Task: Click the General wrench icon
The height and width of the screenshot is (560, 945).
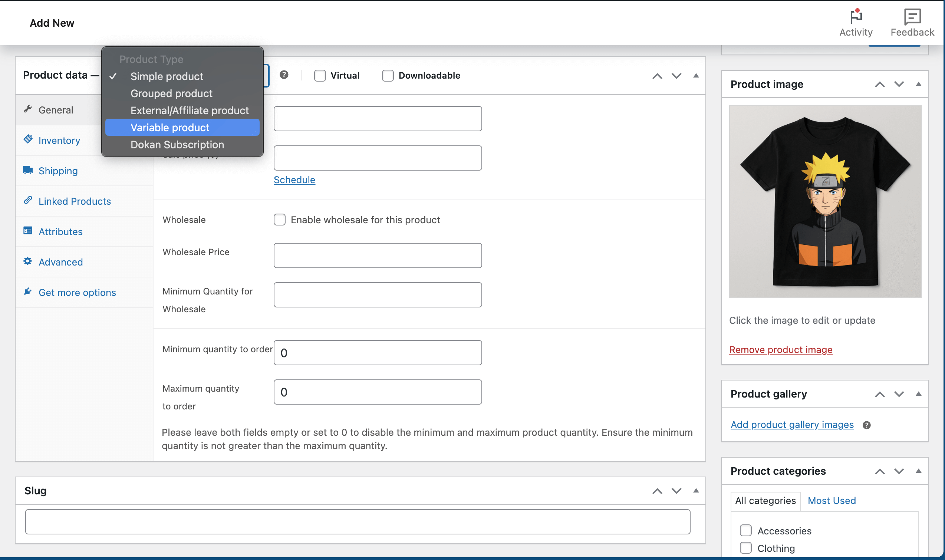Action: (27, 109)
